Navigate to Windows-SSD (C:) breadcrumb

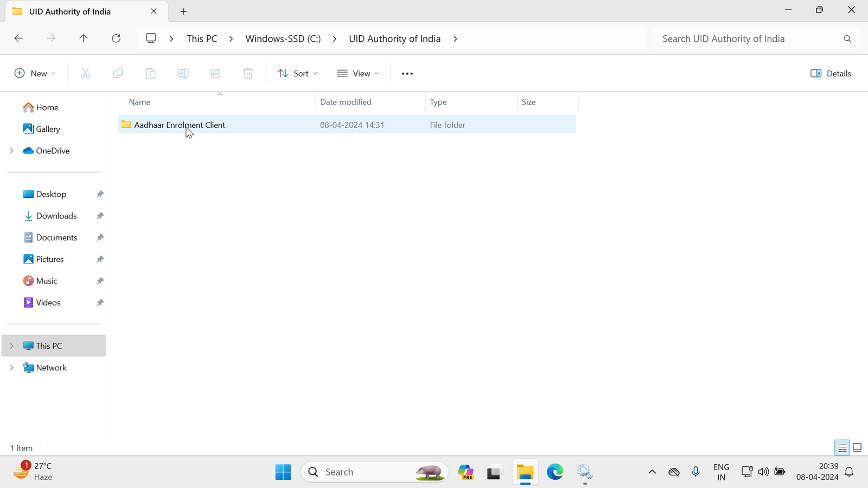click(x=283, y=39)
